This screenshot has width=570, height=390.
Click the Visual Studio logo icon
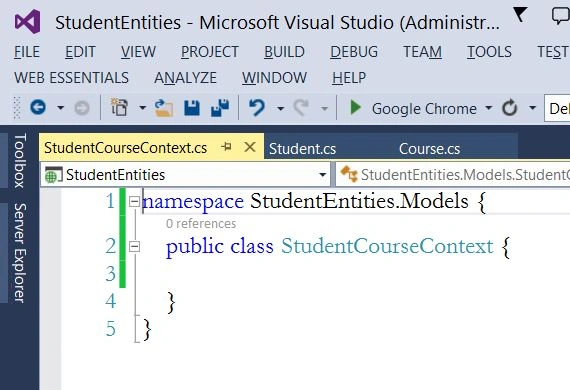pyautogui.click(x=28, y=21)
